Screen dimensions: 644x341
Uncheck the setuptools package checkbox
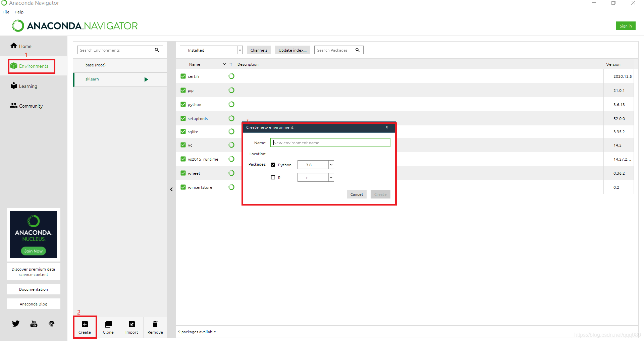[183, 118]
